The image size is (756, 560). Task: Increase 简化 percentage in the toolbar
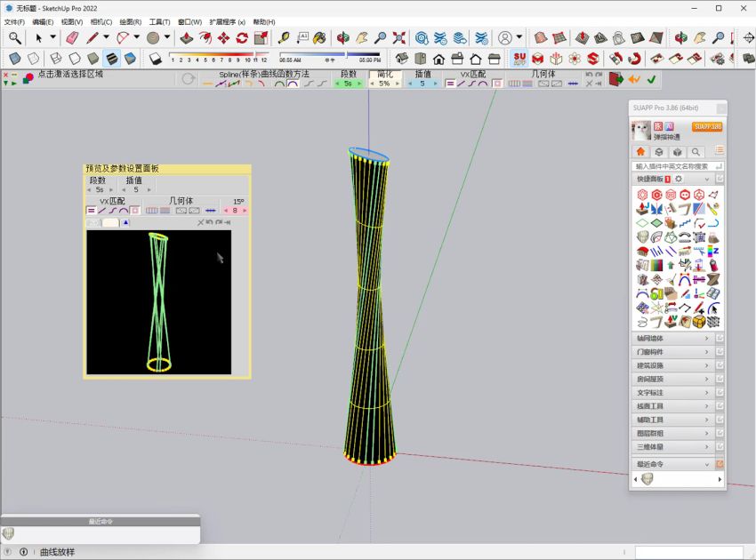[398, 84]
